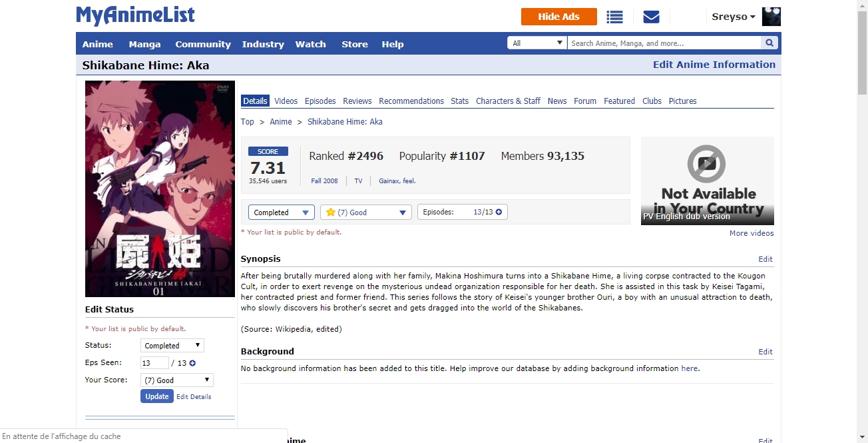Click the feel. studio link

[409, 181]
